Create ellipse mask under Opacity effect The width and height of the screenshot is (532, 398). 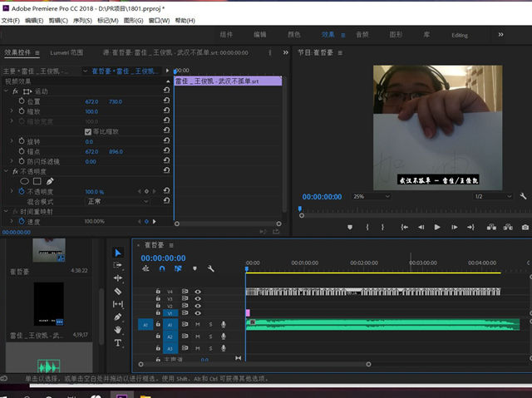24,180
